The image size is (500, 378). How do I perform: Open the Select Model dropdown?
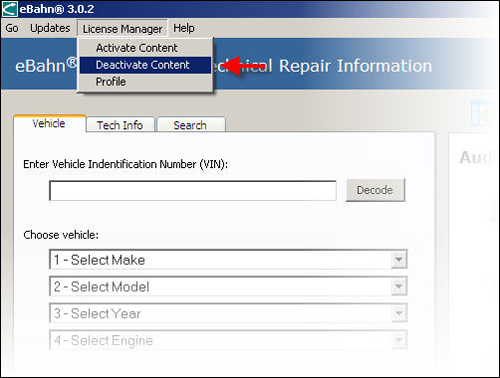click(x=228, y=286)
